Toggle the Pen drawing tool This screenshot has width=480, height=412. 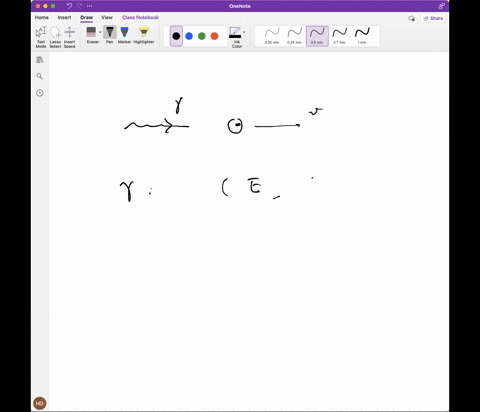pyautogui.click(x=110, y=35)
